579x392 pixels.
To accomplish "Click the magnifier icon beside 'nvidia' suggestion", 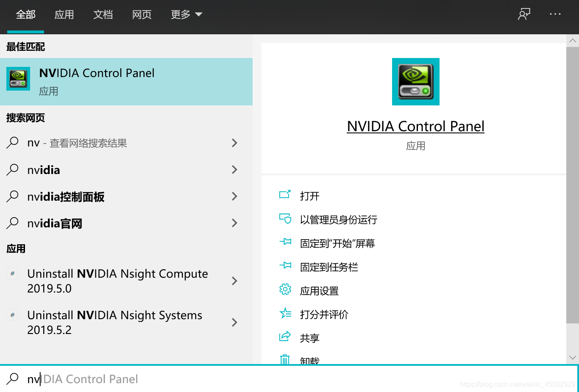I will point(13,170).
